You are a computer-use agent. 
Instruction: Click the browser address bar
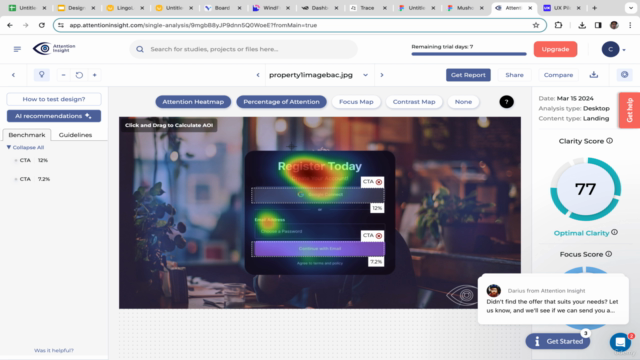point(300,25)
